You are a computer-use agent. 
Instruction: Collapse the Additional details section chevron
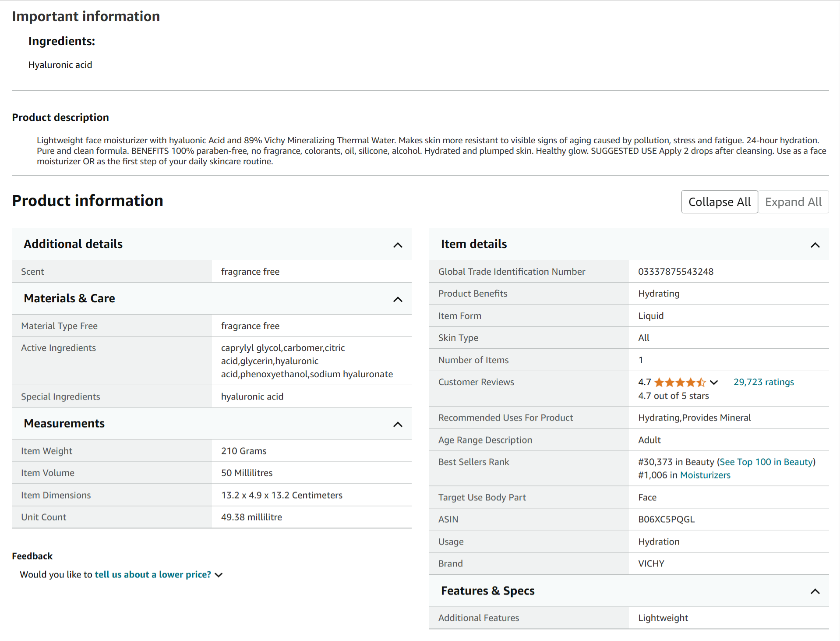397,245
